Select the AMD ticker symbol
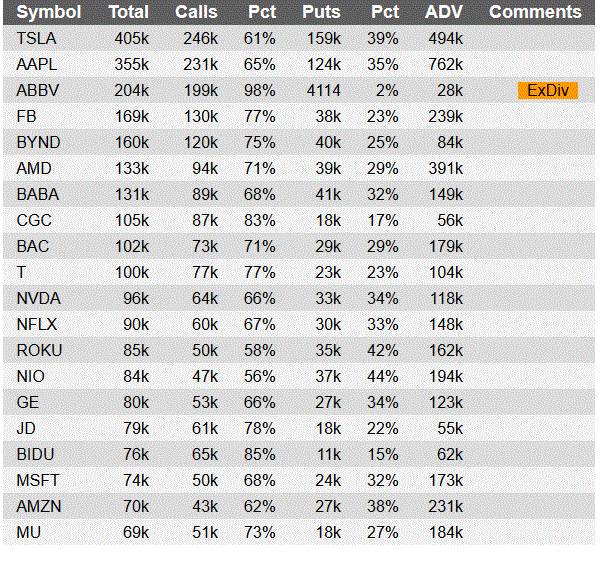Viewport: 610px width, 561px height. (x=34, y=168)
